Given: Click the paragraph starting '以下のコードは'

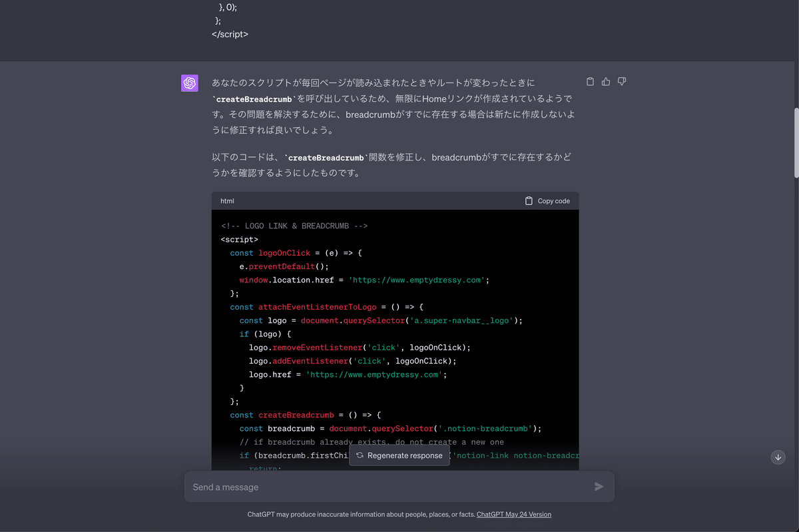Looking at the screenshot, I should pyautogui.click(x=392, y=165).
